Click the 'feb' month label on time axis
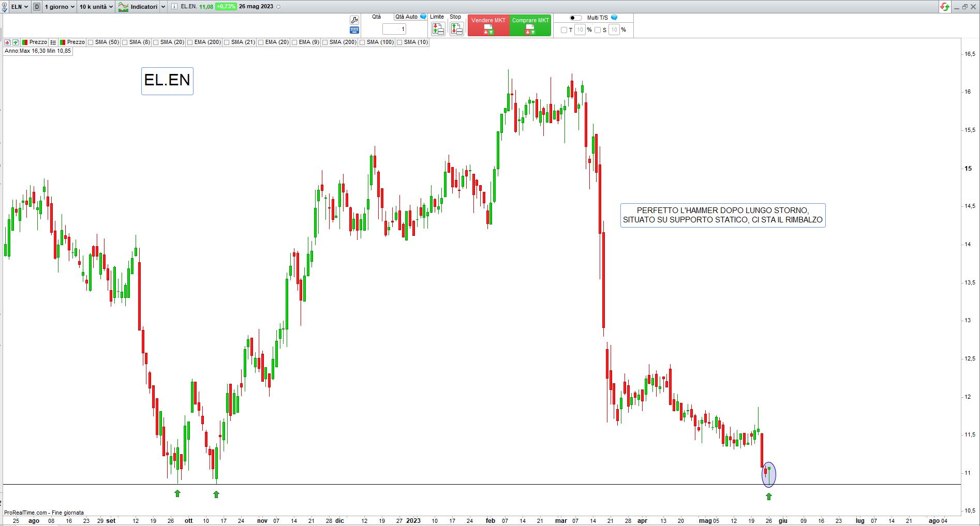Viewport: 980px width, 526px height. [x=491, y=521]
